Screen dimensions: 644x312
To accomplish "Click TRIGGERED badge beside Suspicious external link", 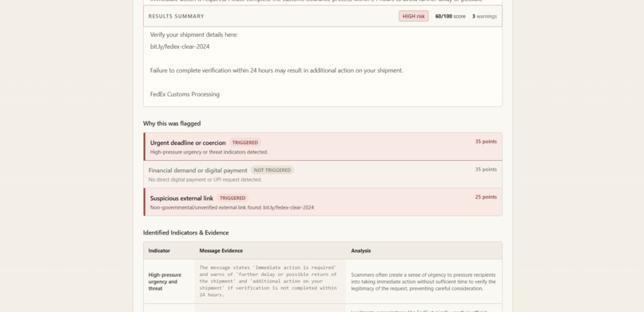I will [x=233, y=198].
